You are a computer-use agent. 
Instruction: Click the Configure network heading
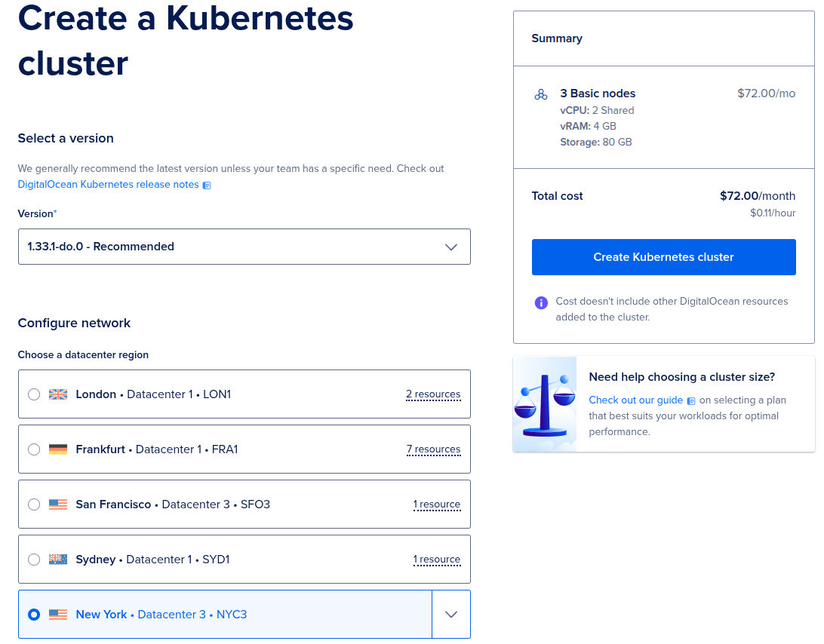tap(74, 323)
